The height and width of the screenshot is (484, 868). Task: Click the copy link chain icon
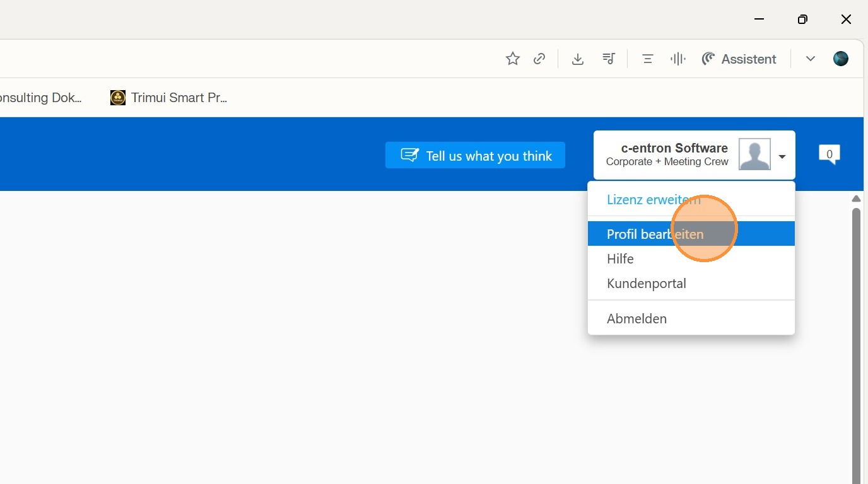point(539,59)
